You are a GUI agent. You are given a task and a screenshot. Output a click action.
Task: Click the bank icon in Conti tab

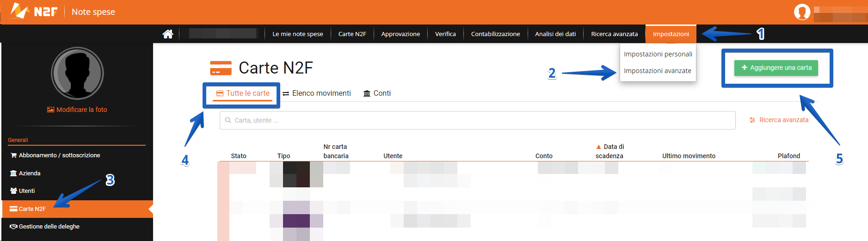click(x=367, y=93)
